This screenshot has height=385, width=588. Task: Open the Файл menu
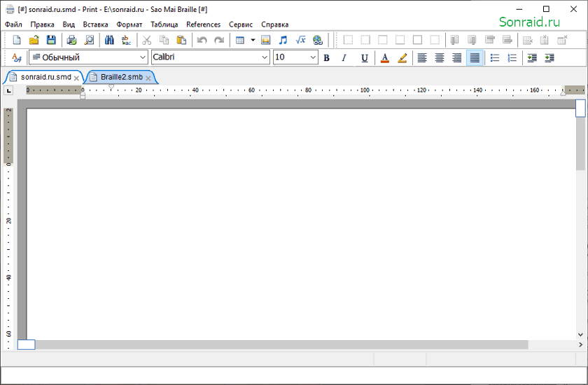(13, 24)
